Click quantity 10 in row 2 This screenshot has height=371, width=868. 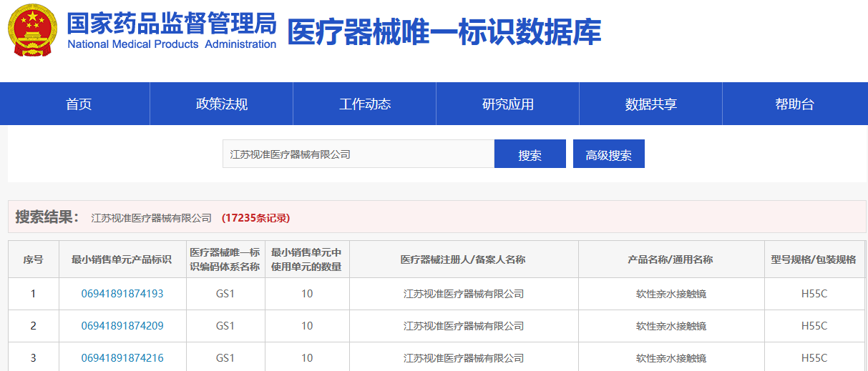coord(307,326)
